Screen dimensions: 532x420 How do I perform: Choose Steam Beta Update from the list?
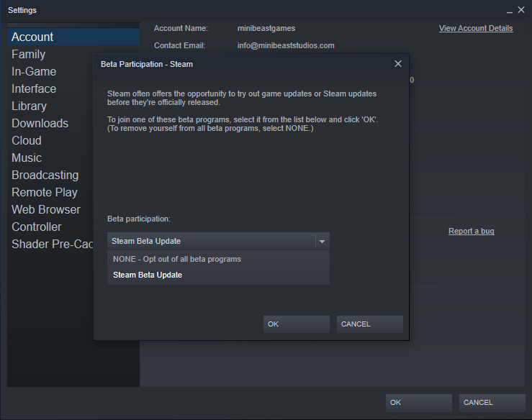148,275
